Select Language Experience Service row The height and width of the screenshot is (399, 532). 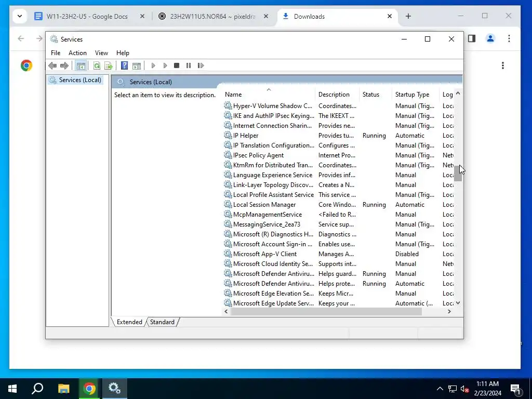click(339, 175)
